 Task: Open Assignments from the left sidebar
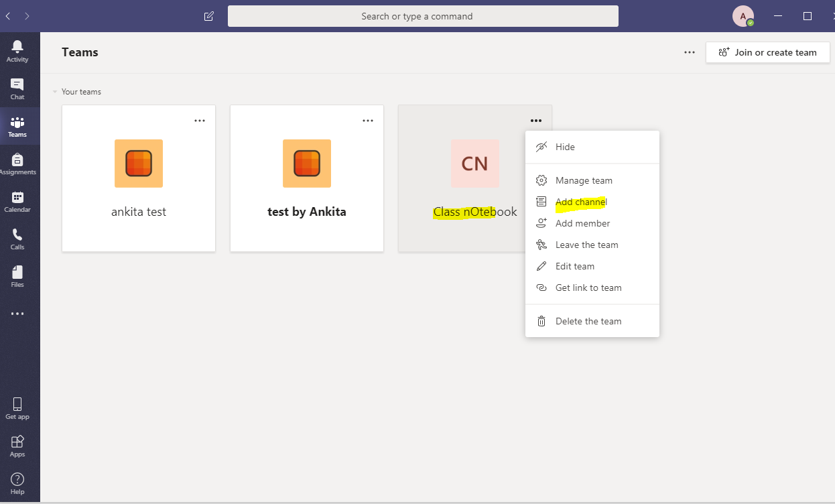pos(17,164)
